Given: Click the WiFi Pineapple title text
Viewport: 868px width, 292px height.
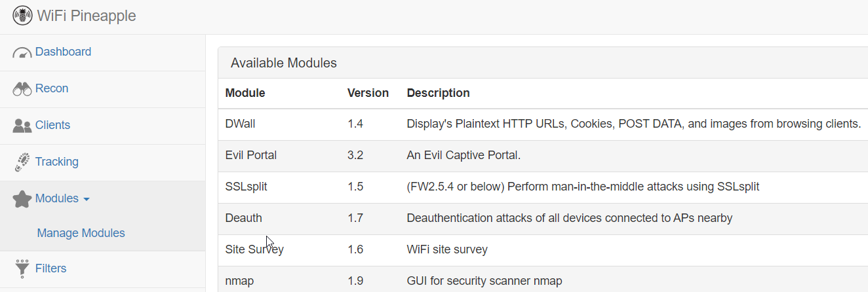Looking at the screenshot, I should (87, 16).
